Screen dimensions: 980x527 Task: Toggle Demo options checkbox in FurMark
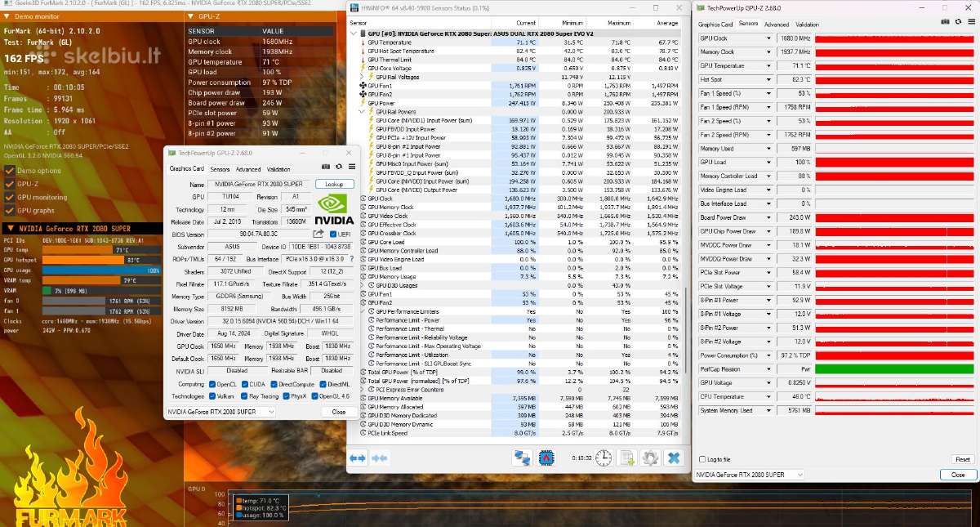[10, 171]
